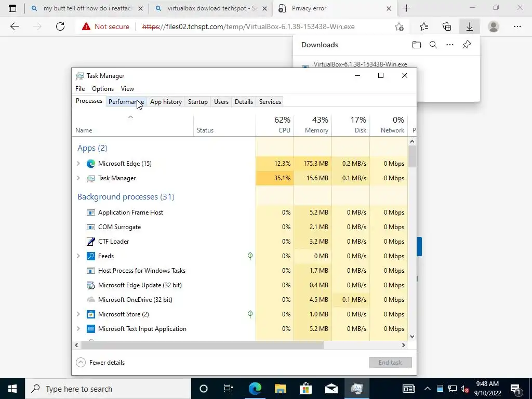Expand Feeds process group
532x399 pixels.
pyautogui.click(x=78, y=256)
